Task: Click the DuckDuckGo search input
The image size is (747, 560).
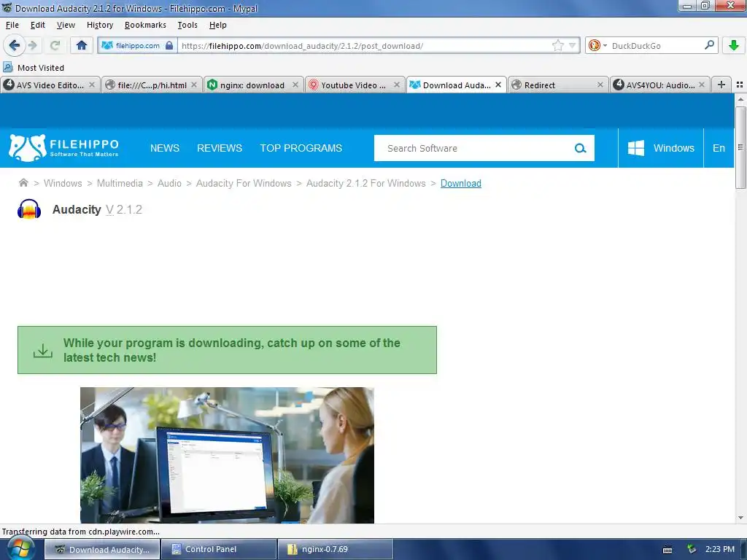Action: (656, 46)
